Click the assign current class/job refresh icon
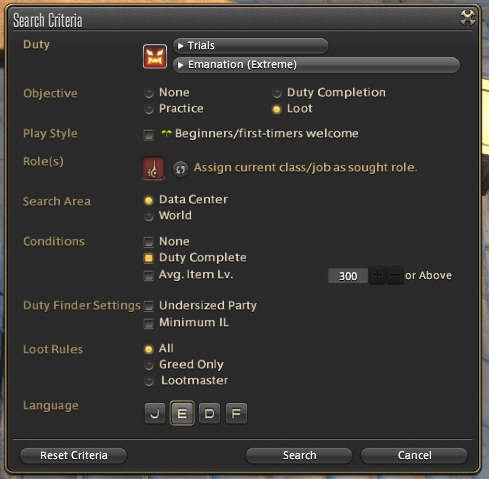This screenshot has width=489, height=479. coord(180,169)
